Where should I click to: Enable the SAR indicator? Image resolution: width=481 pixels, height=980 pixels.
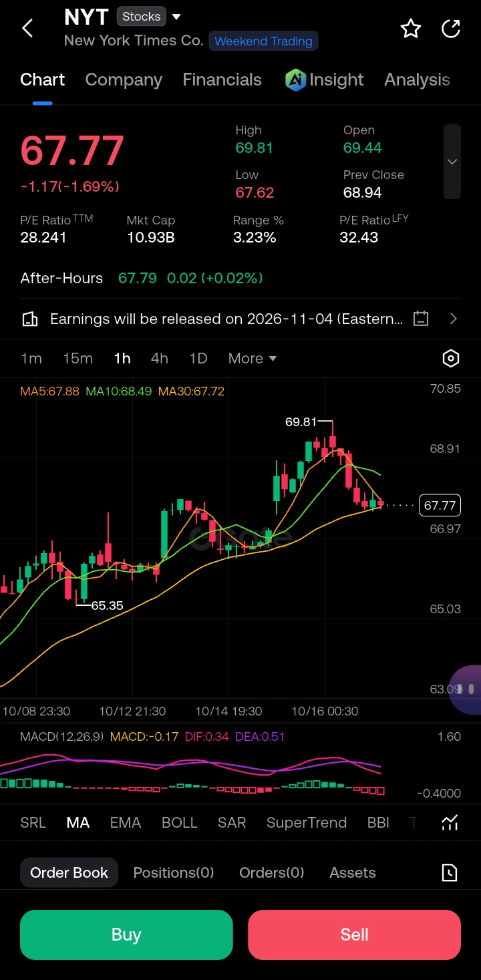[232, 823]
